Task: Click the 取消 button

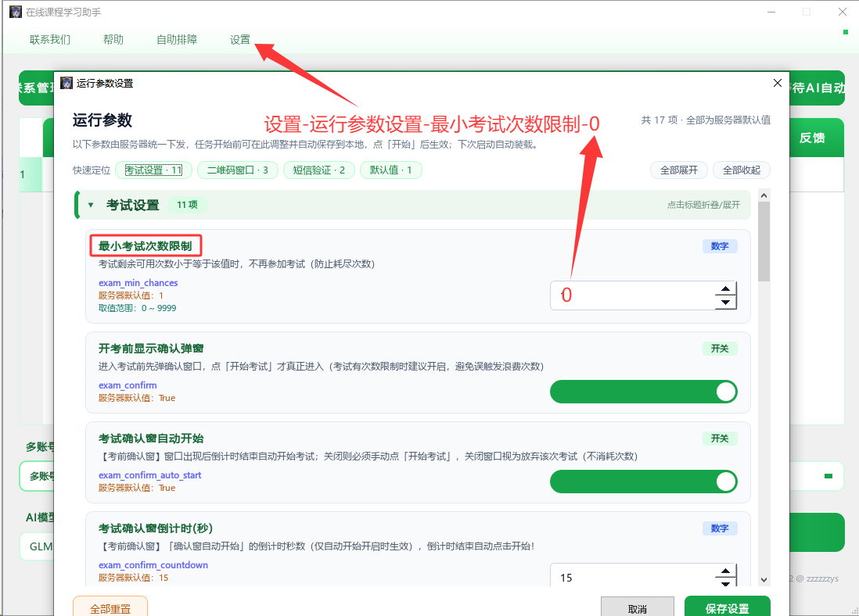Action: pyautogui.click(x=637, y=607)
